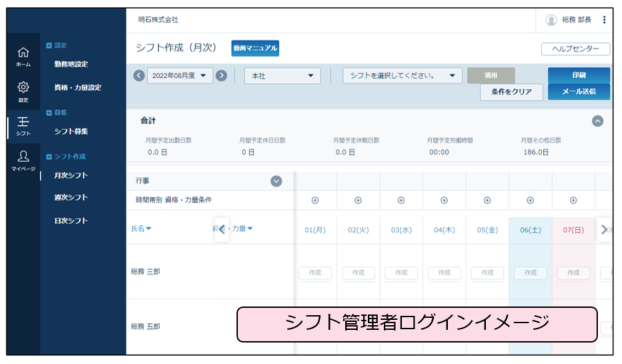Click the 186.0日 value under 月間その他日数

pyautogui.click(x=536, y=152)
